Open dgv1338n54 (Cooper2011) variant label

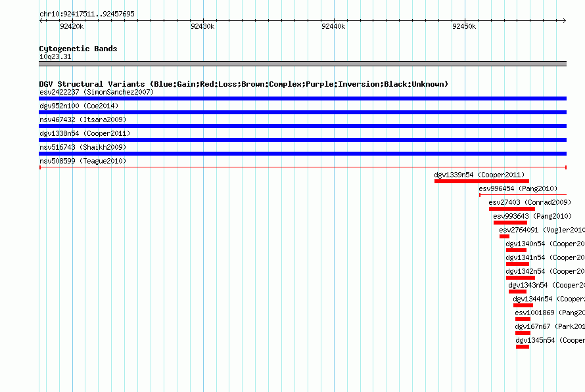point(85,133)
